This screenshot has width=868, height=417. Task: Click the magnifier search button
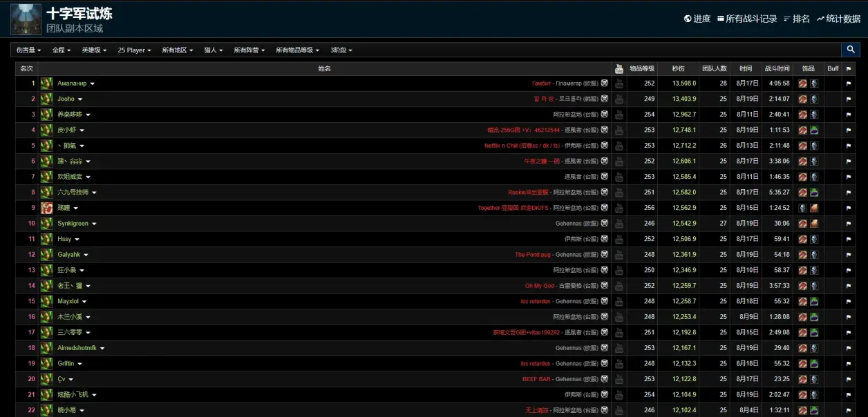click(x=850, y=50)
